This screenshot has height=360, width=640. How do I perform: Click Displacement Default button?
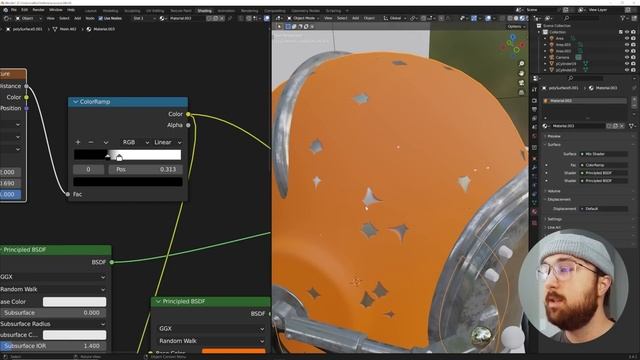[604, 209]
